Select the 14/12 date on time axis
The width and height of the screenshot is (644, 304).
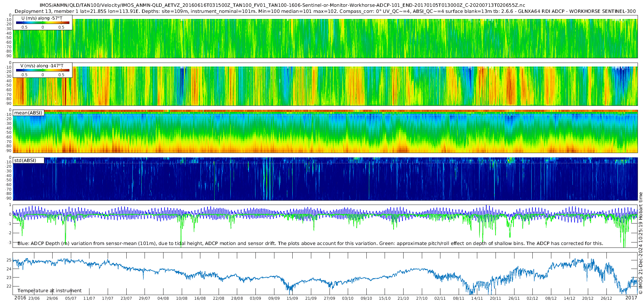(x=570, y=298)
